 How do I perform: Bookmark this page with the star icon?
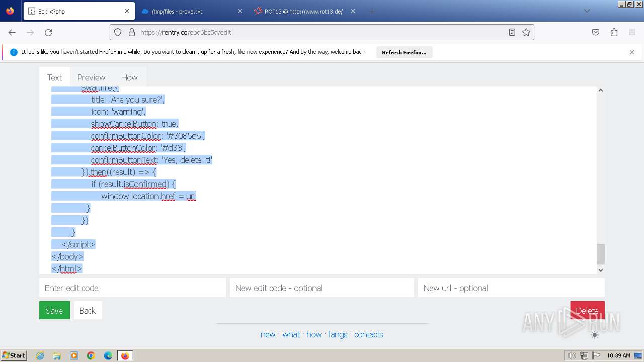(526, 32)
